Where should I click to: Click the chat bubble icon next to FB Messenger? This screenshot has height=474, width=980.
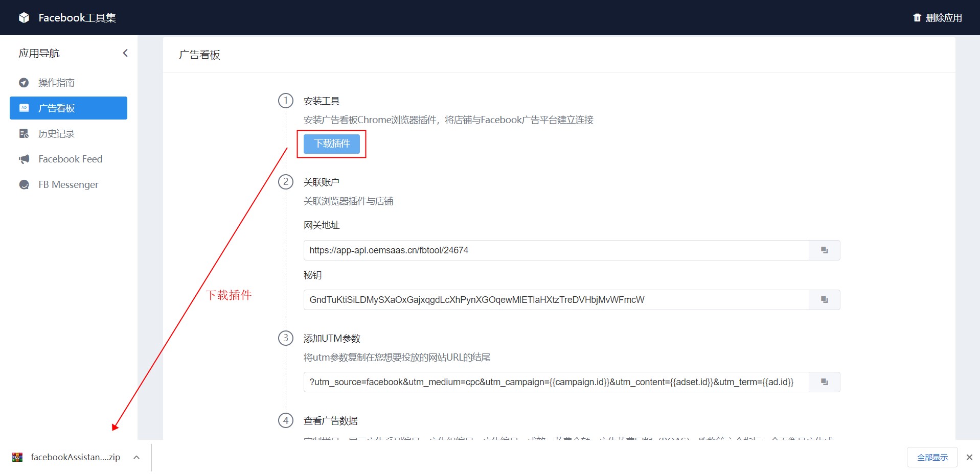24,185
